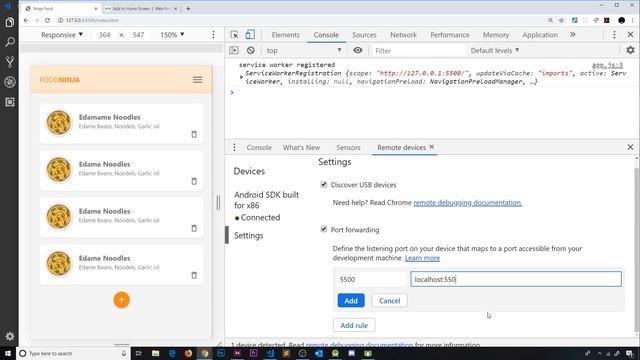Image resolution: width=640 pixels, height=360 pixels.
Task: Add a recipe with orange plus button
Action: coord(121,300)
